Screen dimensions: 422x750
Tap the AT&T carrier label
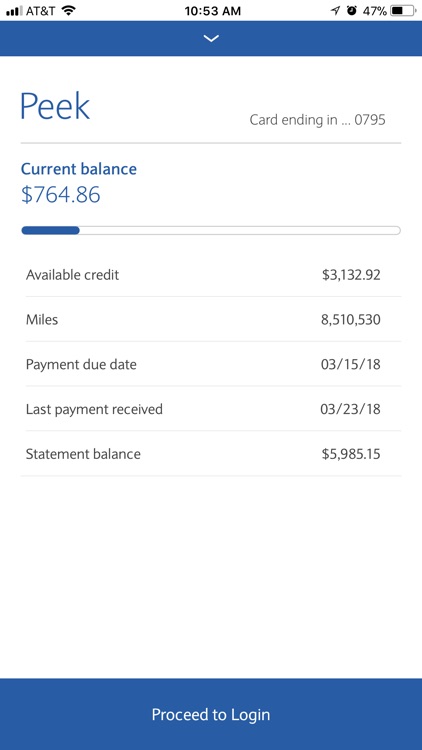[41, 11]
